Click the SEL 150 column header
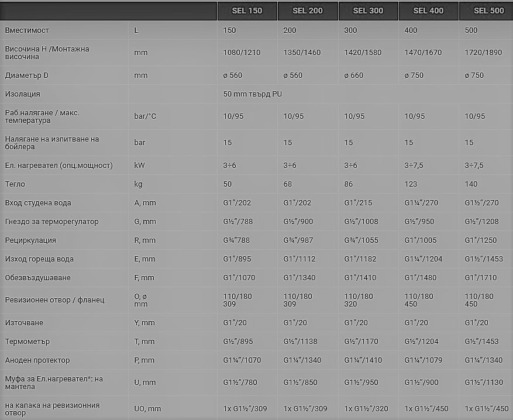513x420 pixels. (247, 11)
